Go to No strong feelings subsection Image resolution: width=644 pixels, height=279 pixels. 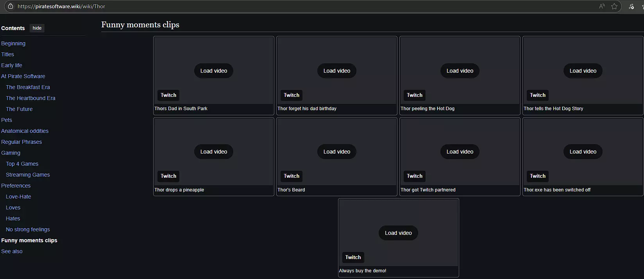[x=28, y=229]
